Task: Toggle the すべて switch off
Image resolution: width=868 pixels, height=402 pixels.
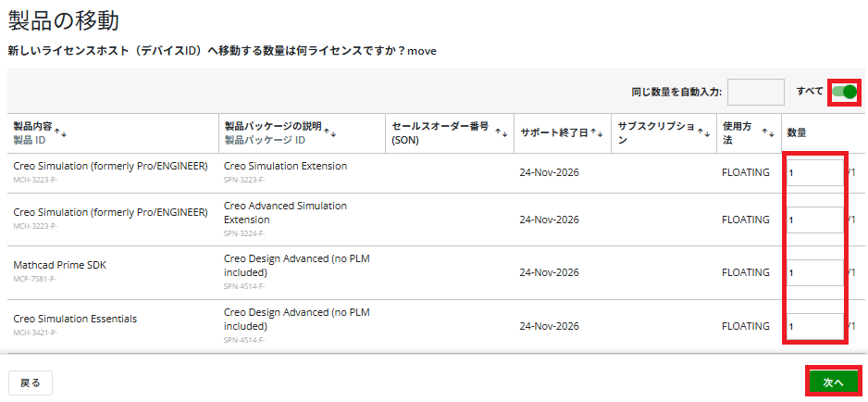Action: [x=844, y=92]
